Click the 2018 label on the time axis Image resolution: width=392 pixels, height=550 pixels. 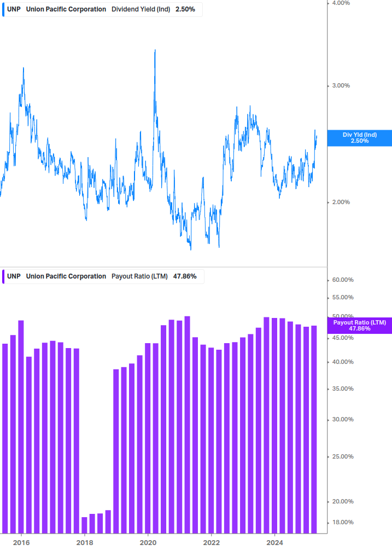[85, 543]
